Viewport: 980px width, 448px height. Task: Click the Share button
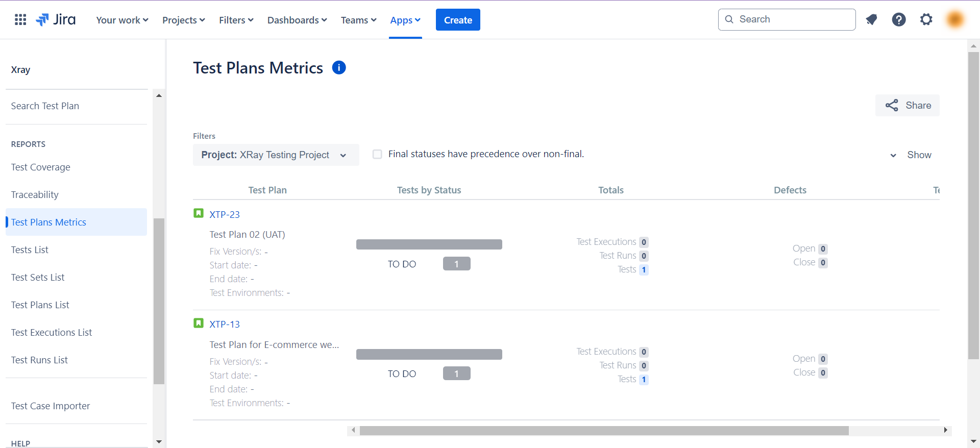click(x=908, y=105)
